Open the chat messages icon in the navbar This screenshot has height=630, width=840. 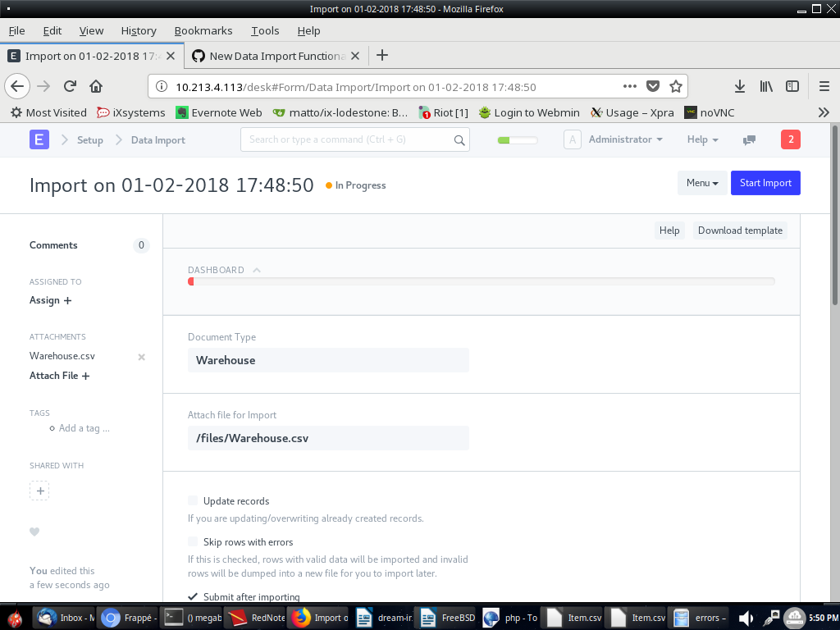point(749,139)
